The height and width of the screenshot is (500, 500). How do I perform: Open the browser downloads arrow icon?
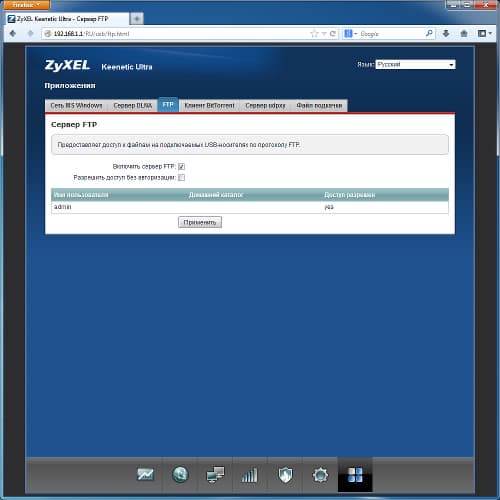(446, 33)
